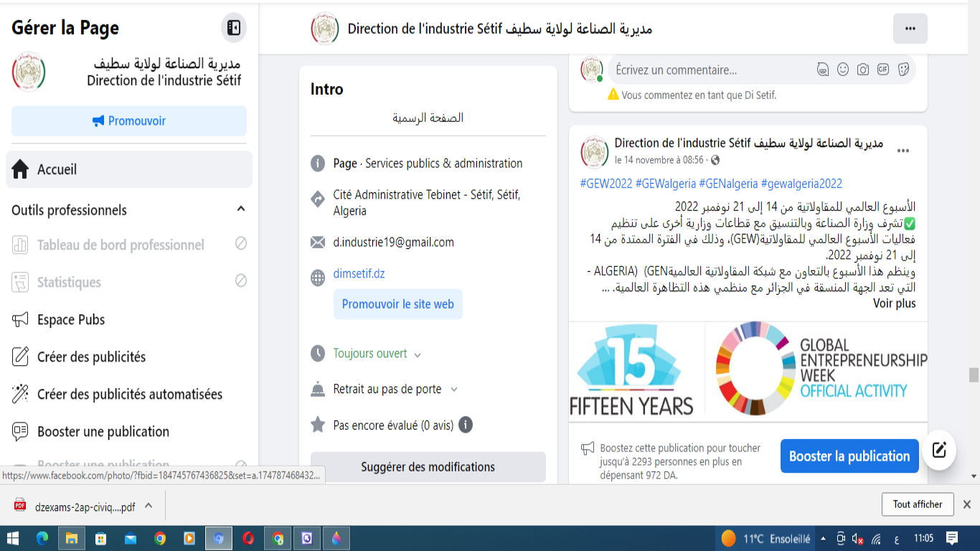
Task: Click the taskbar clock showing 11:05
Action: tap(924, 538)
